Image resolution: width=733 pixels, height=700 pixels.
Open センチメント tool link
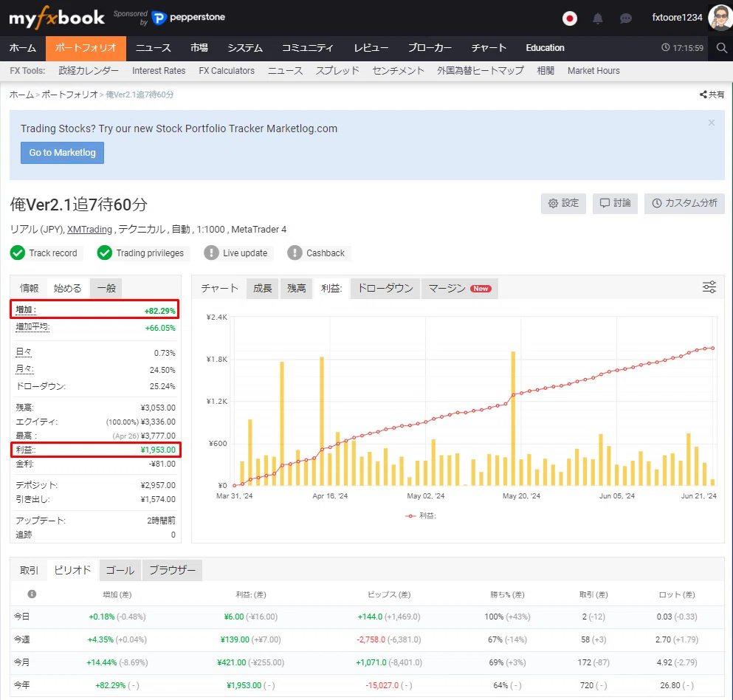tap(399, 71)
